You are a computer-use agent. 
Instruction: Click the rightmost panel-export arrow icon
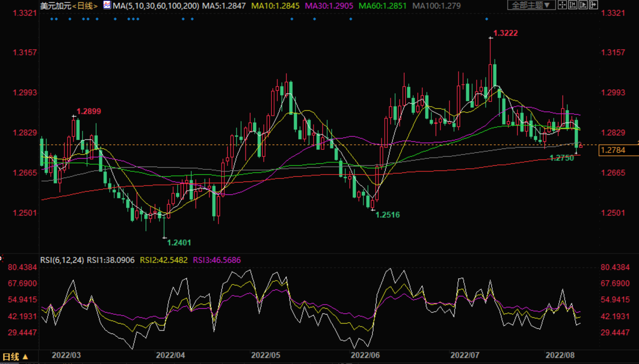pyautogui.click(x=593, y=5)
